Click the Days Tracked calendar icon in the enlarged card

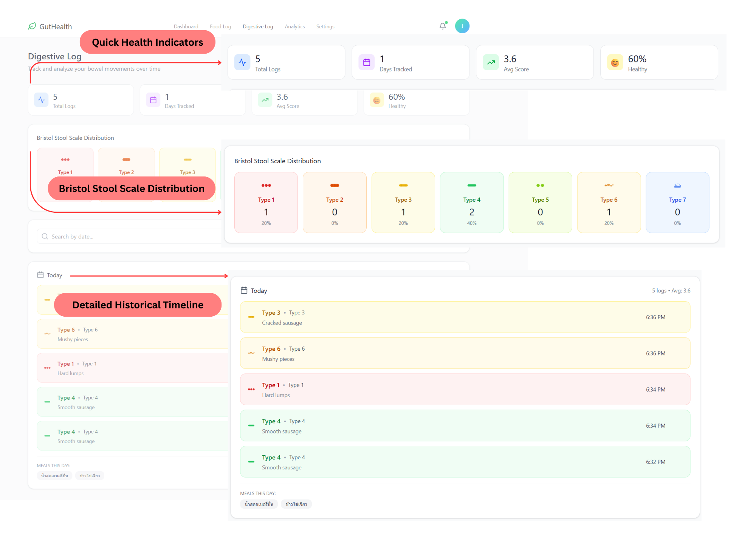[x=366, y=62]
